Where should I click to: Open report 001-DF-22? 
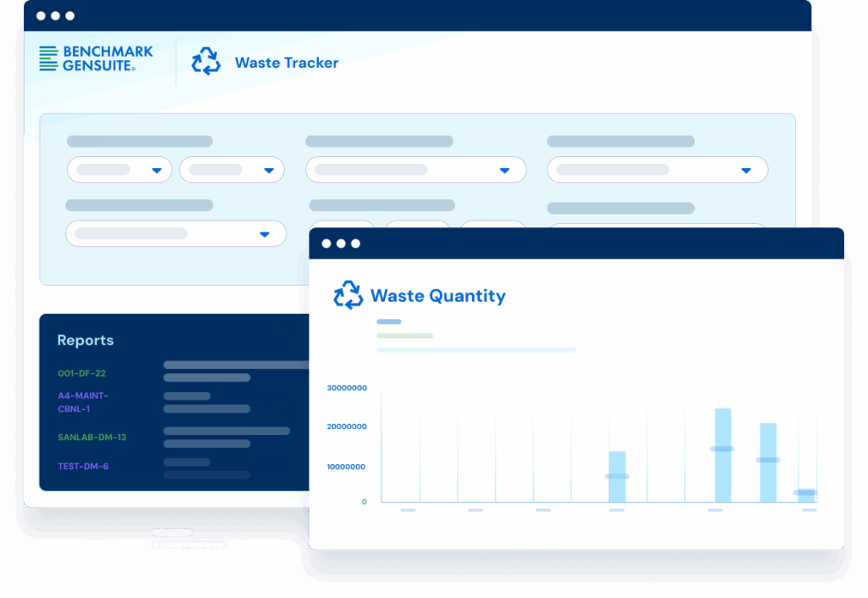coord(81,373)
